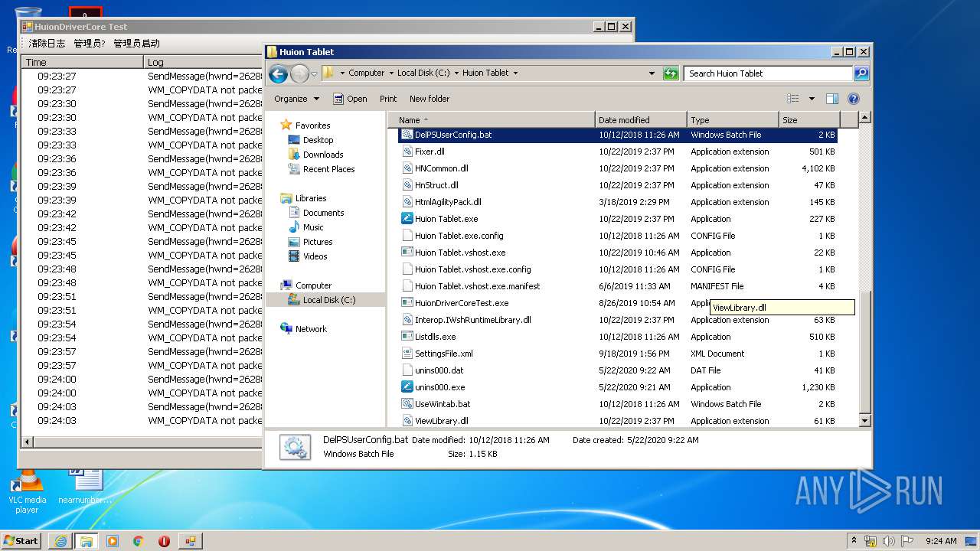
Task: Click the Explorer Forward navigation arrow
Action: click(x=299, y=73)
